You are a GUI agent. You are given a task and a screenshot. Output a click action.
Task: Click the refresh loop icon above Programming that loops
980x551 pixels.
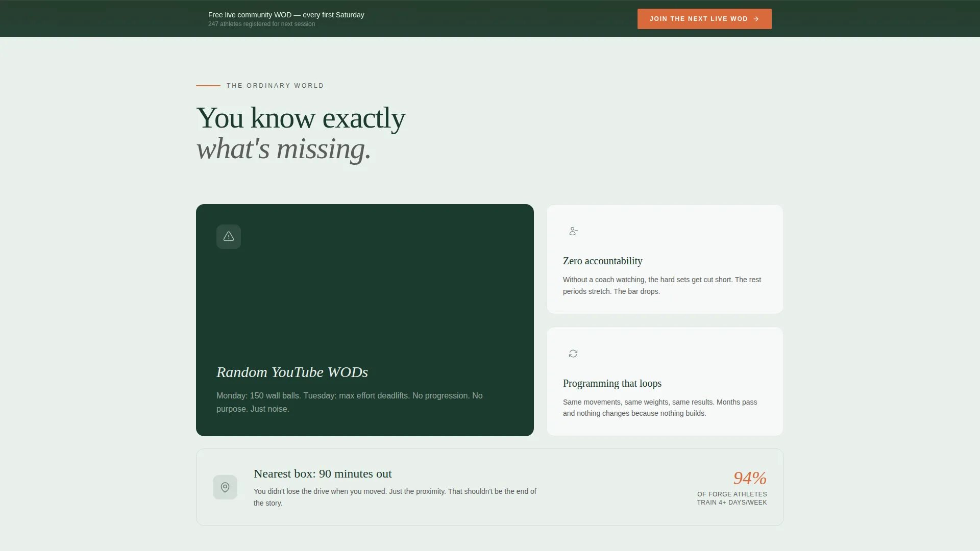pyautogui.click(x=573, y=354)
